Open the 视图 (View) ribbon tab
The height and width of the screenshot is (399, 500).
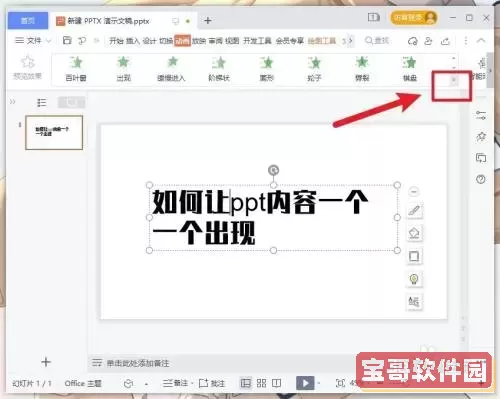tap(232, 41)
